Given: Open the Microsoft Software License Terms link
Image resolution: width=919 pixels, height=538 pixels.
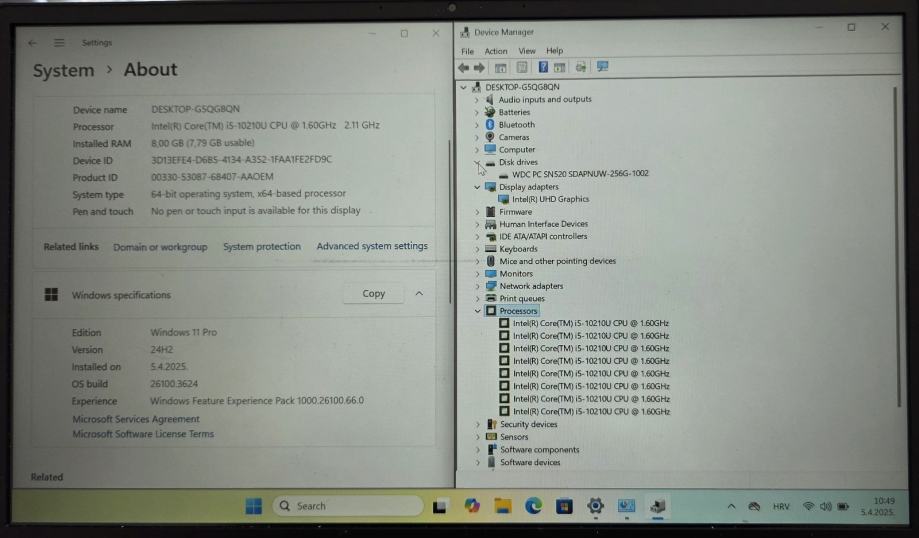Looking at the screenshot, I should (x=143, y=434).
